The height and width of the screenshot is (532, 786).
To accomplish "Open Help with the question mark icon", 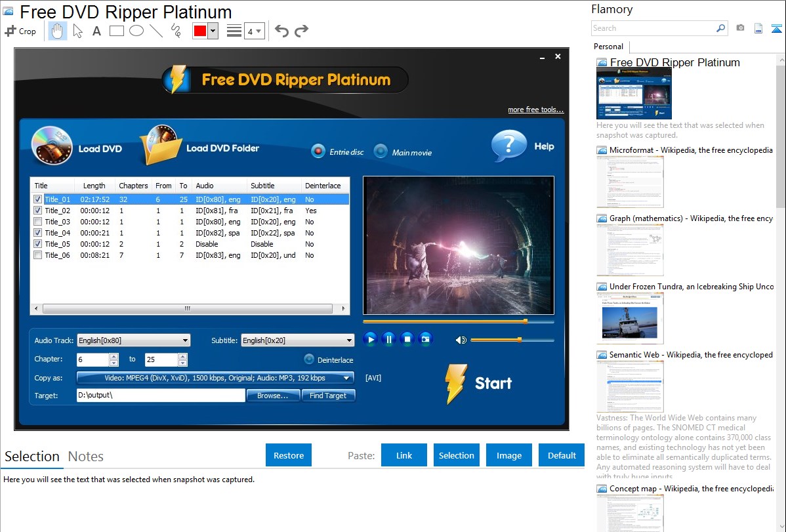I will (508, 146).
